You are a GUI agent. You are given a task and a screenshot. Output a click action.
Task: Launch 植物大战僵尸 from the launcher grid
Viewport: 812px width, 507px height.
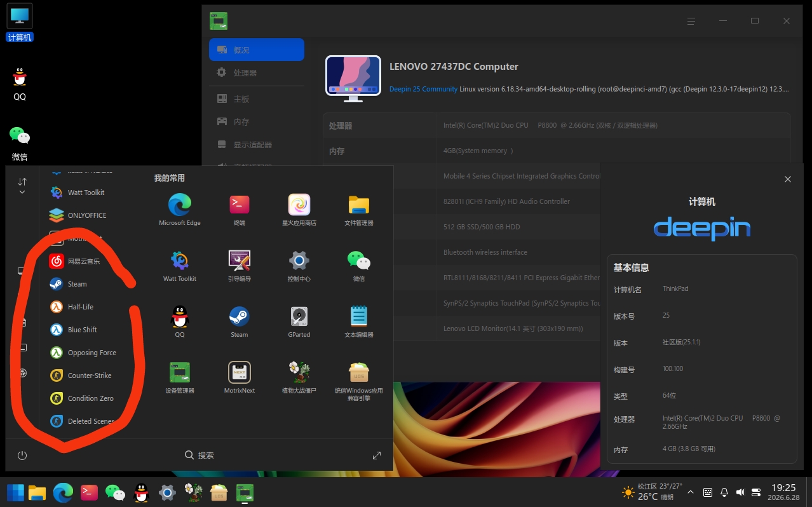(x=299, y=377)
